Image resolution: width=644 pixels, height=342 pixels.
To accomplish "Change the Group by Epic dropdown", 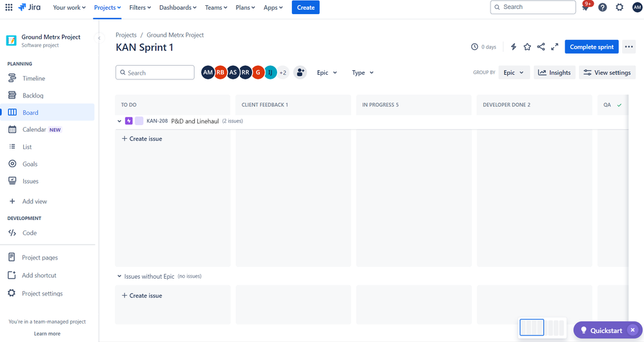I will (514, 72).
